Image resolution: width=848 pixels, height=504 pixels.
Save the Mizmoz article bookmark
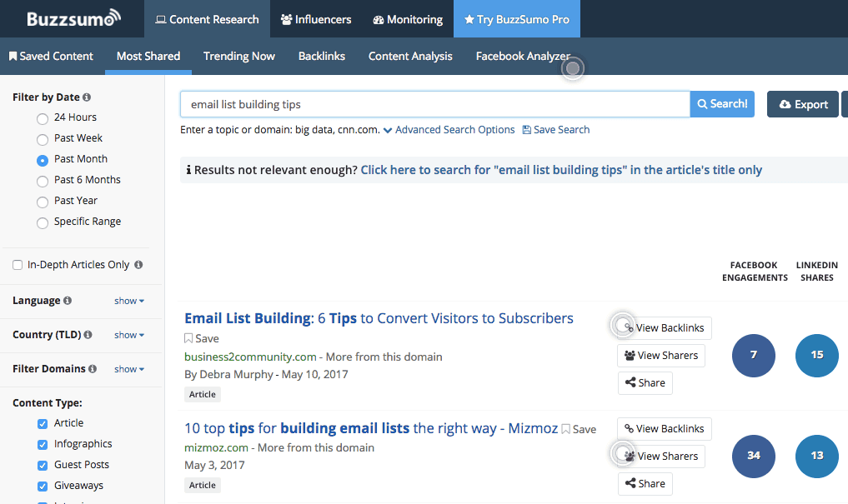(x=579, y=429)
